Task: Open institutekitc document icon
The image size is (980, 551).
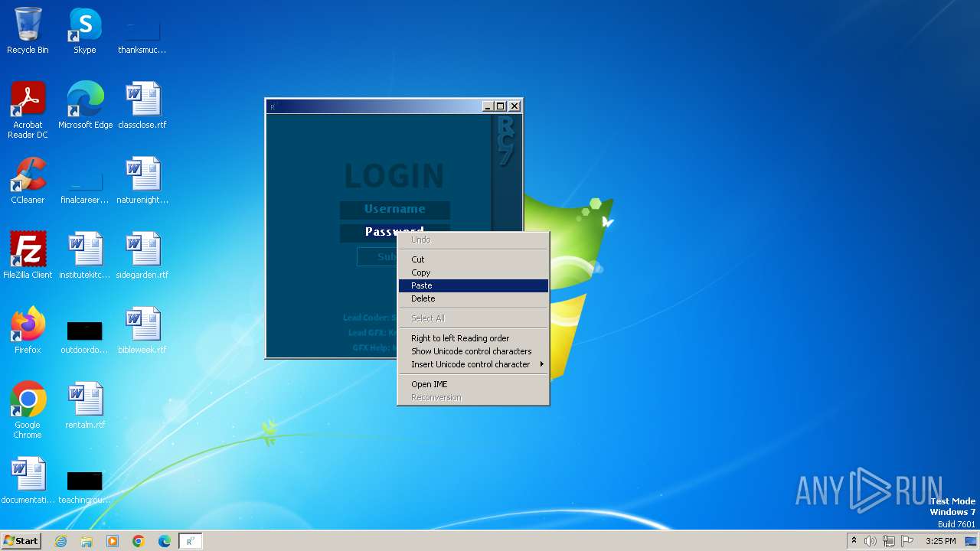Action: tap(85, 256)
